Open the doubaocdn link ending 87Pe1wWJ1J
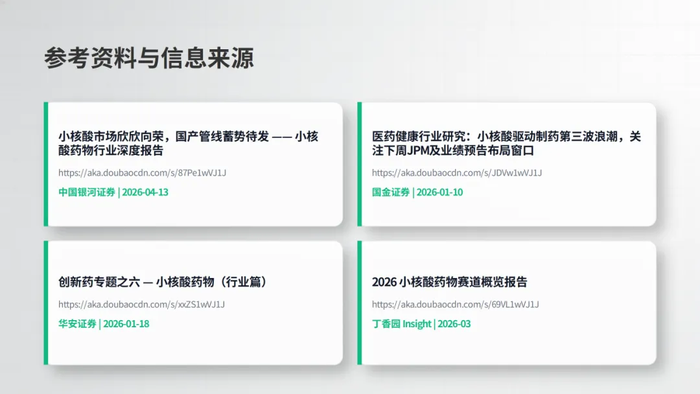This screenshot has height=394, width=700. tap(142, 173)
